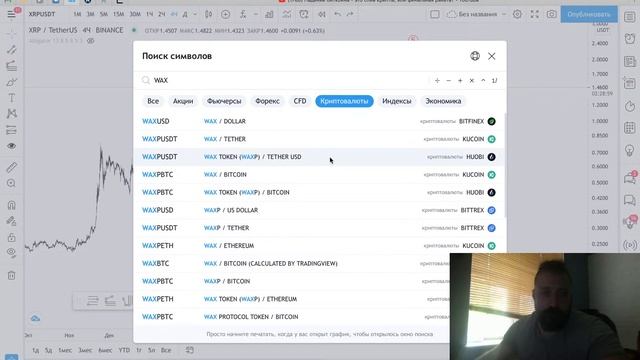Insert the division operator in search

pyautogui.click(x=437, y=80)
